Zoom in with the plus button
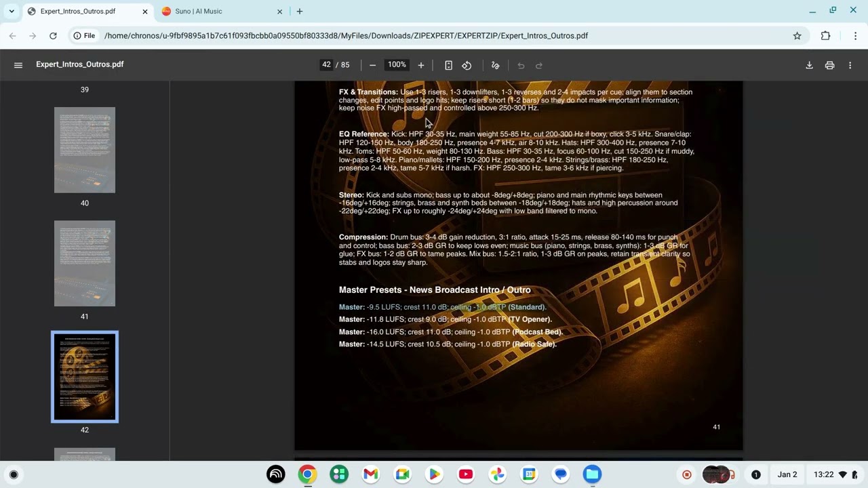Image resolution: width=868 pixels, height=488 pixels. 421,65
